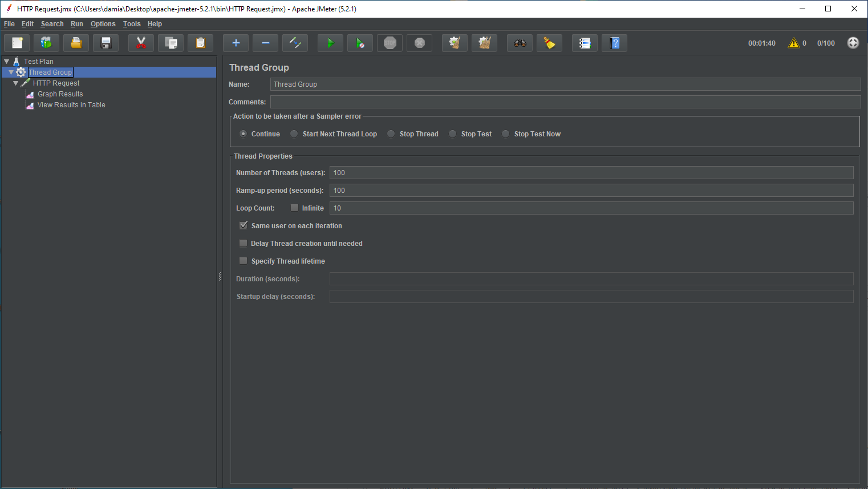This screenshot has width=868, height=489.
Task: Click the Start no pauses icon
Action: click(x=360, y=43)
